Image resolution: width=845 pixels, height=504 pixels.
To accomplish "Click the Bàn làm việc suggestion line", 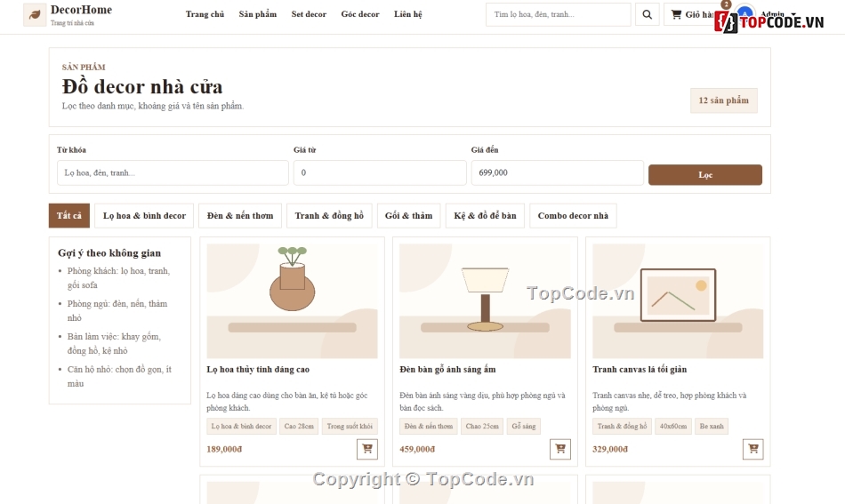I will point(114,343).
